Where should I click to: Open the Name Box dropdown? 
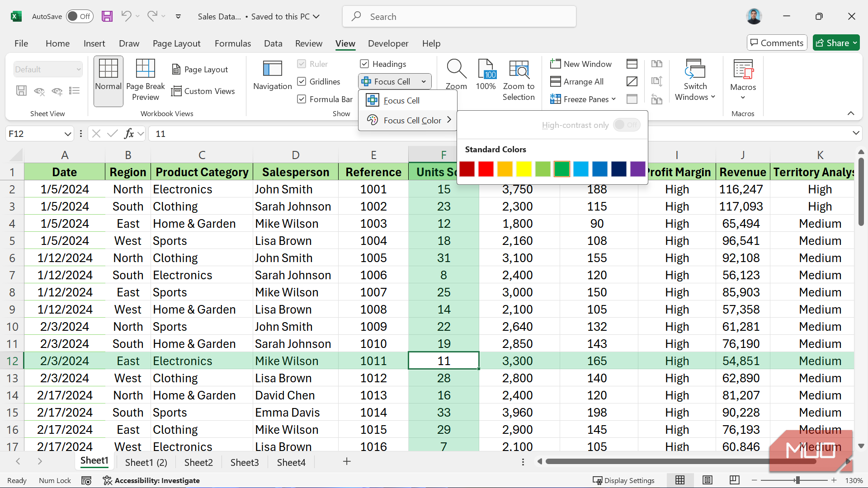point(68,134)
